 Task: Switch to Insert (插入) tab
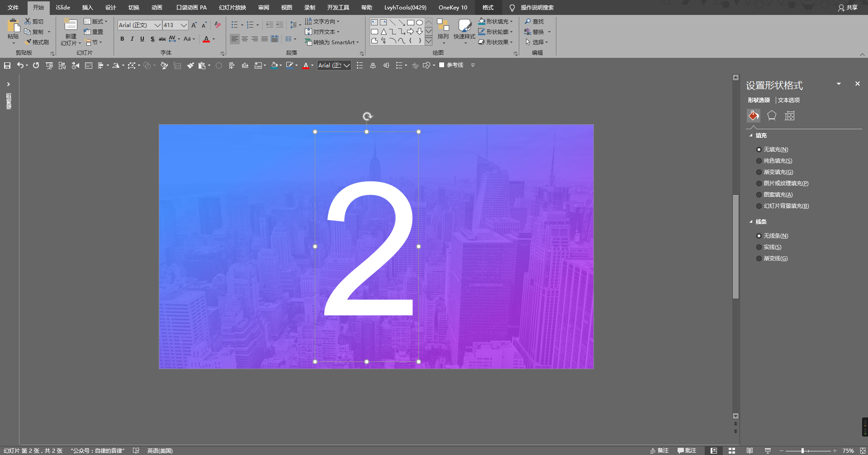87,8
